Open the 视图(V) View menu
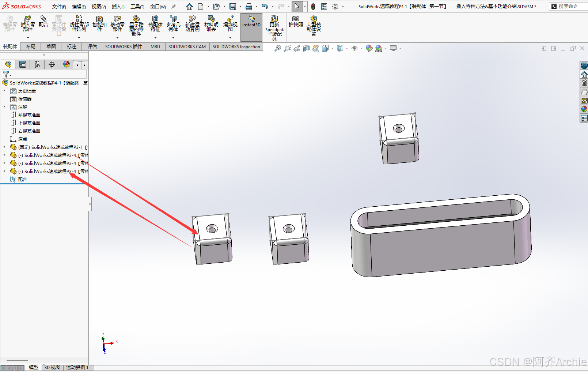This screenshot has height=372, width=588. (99, 7)
